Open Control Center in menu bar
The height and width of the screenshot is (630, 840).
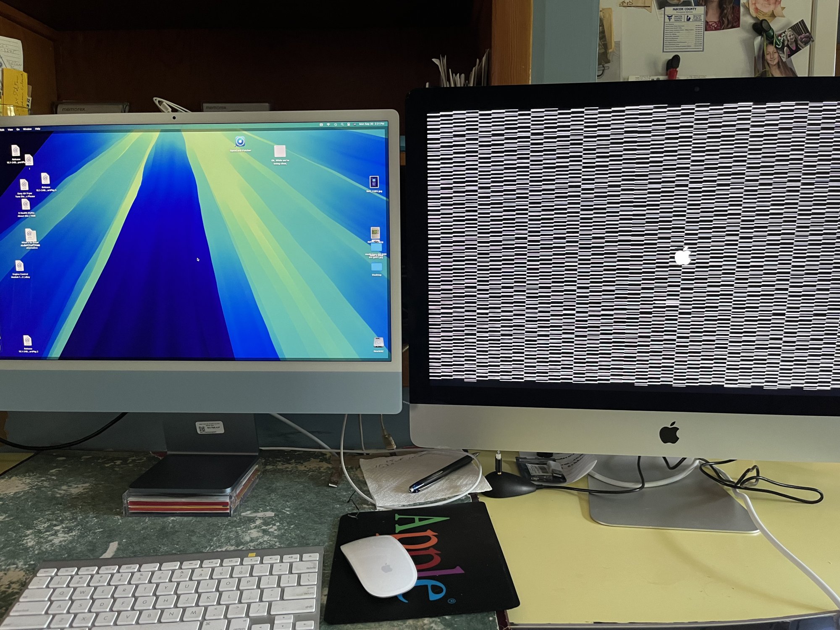(x=349, y=124)
